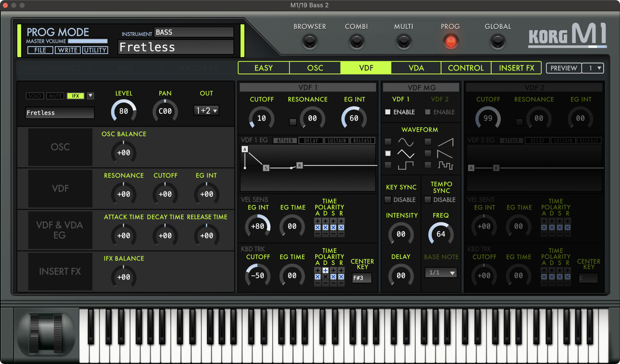Click the VDF MG DELAY knob

point(401,275)
